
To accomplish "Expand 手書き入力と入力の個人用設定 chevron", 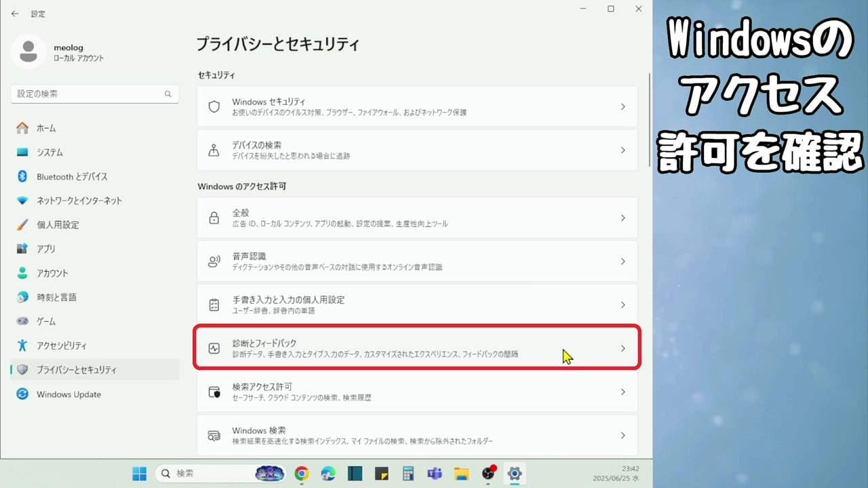I will point(623,305).
